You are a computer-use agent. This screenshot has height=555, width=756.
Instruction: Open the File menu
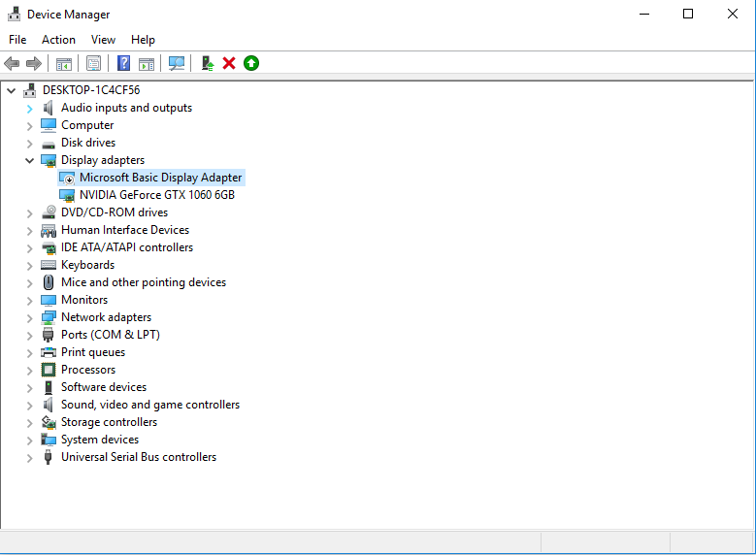(17, 40)
